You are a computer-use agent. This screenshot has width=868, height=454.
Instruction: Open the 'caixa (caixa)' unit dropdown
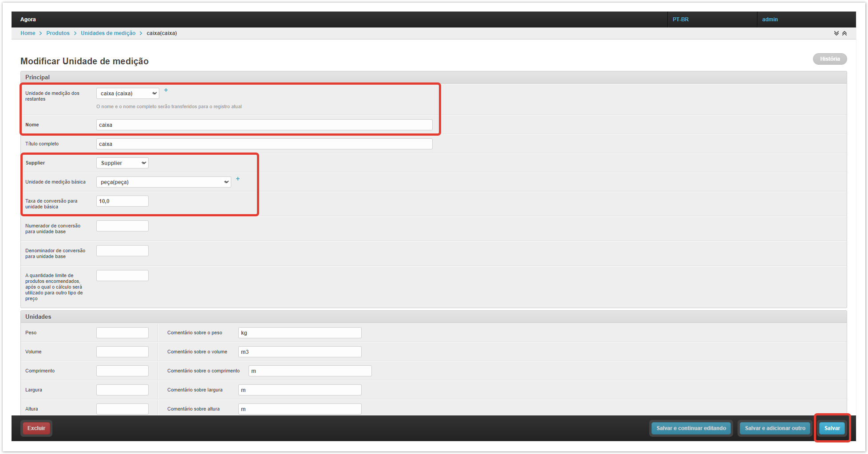click(x=128, y=94)
